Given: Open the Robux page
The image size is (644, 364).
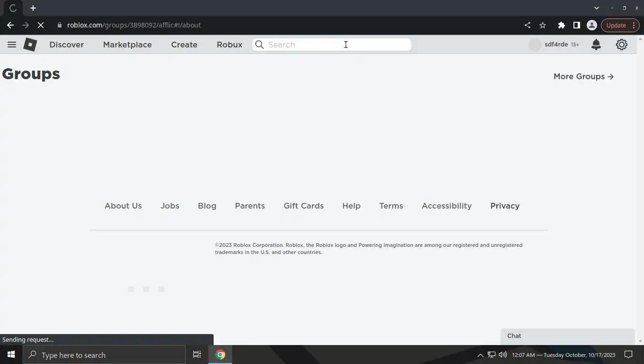Looking at the screenshot, I should coord(230,45).
